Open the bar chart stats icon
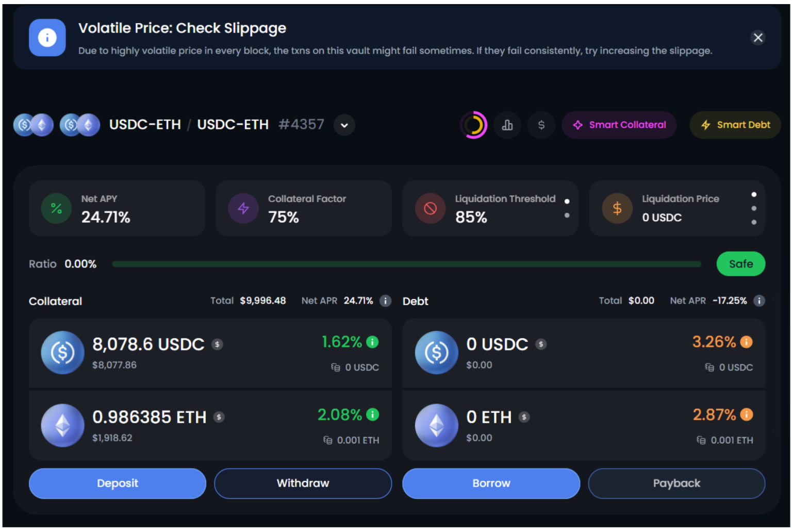The height and width of the screenshot is (532, 792). tap(507, 125)
